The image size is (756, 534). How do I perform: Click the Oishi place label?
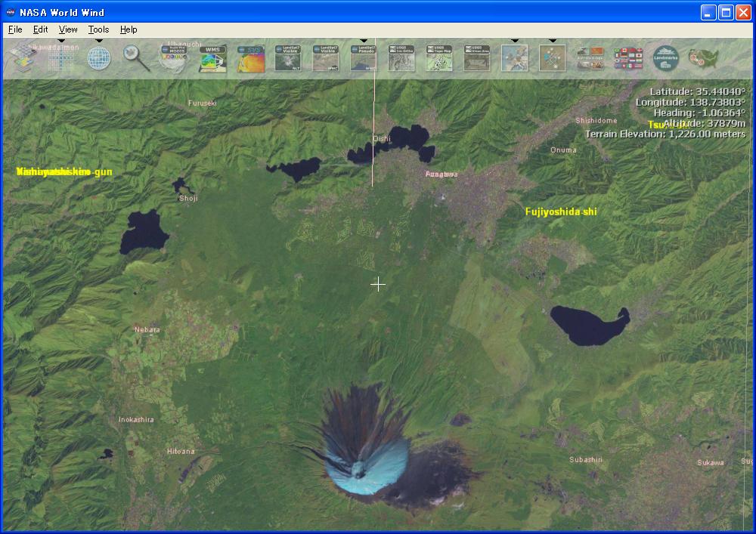coord(382,139)
